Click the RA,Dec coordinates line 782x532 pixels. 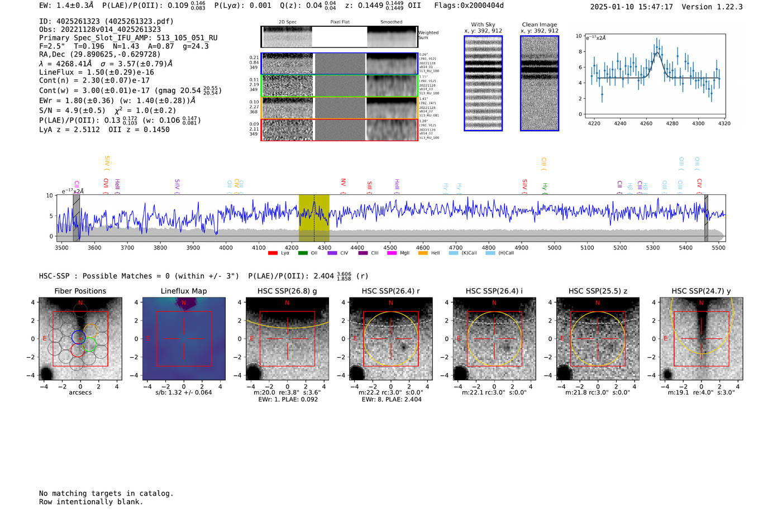100,54
